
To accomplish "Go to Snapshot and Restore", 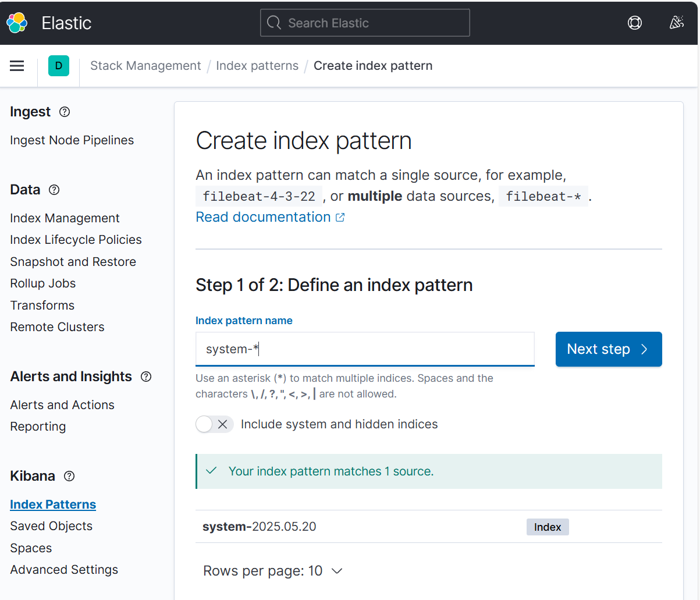I will pyautogui.click(x=73, y=262).
